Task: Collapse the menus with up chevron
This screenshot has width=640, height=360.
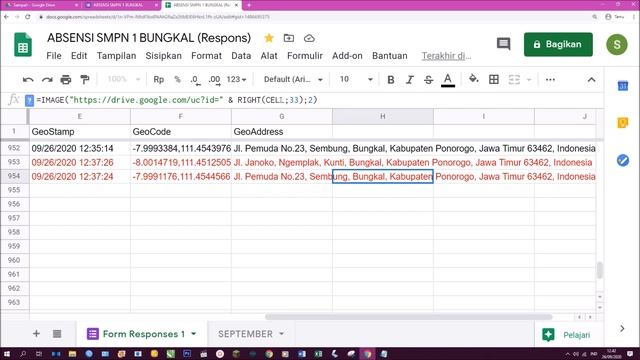Action: point(591,80)
